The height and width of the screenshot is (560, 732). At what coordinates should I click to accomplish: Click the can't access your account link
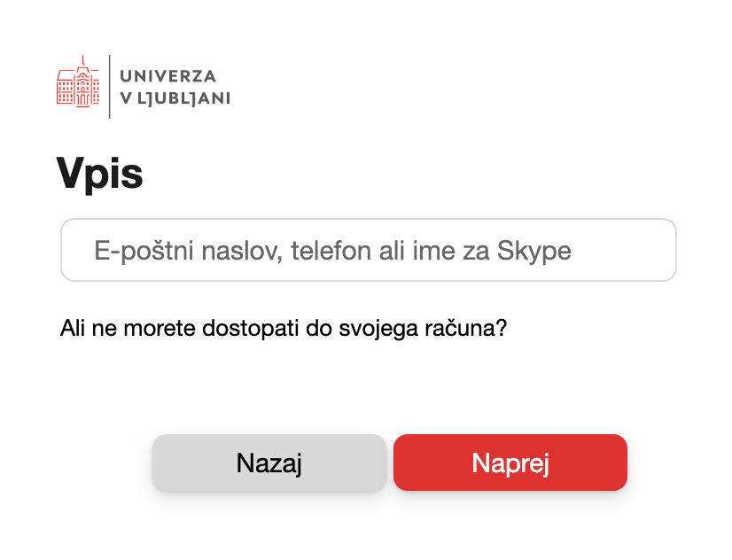[284, 328]
